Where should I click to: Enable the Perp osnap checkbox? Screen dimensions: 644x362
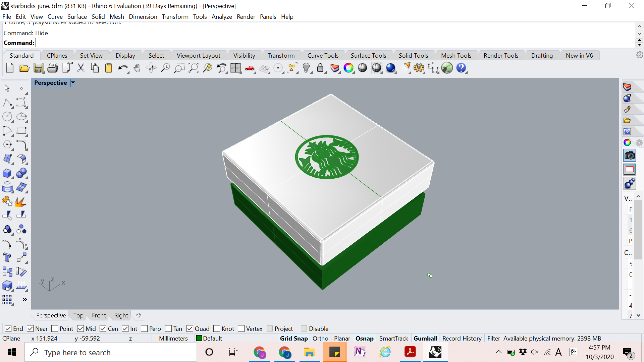[145, 328]
